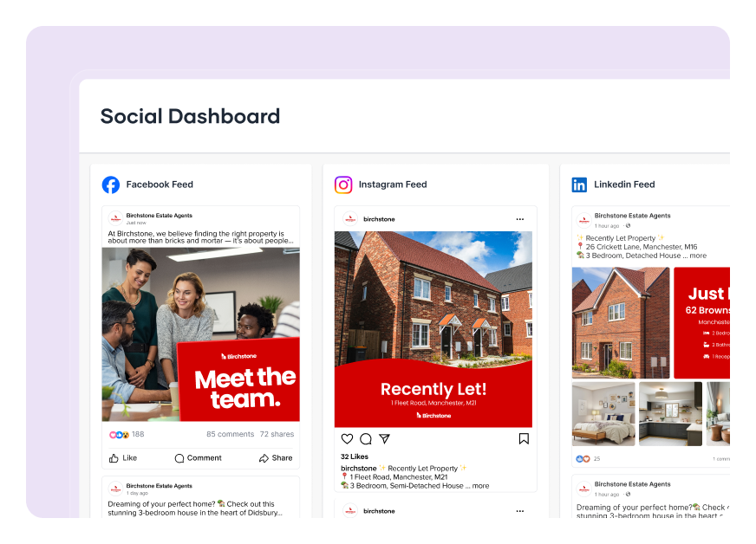The height and width of the screenshot is (544, 756).
Task: Click the 'Instagram Feed' heading
Action: click(393, 185)
